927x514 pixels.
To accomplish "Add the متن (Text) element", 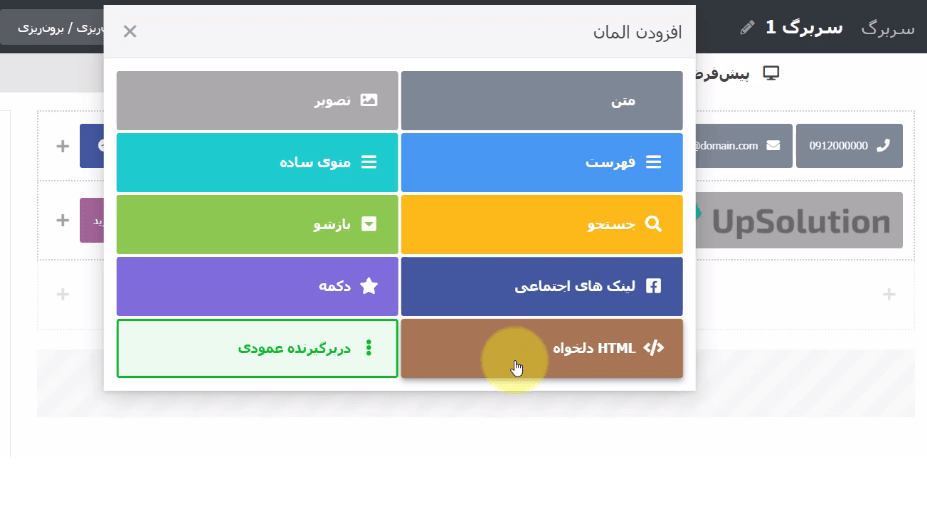I will pyautogui.click(x=542, y=101).
